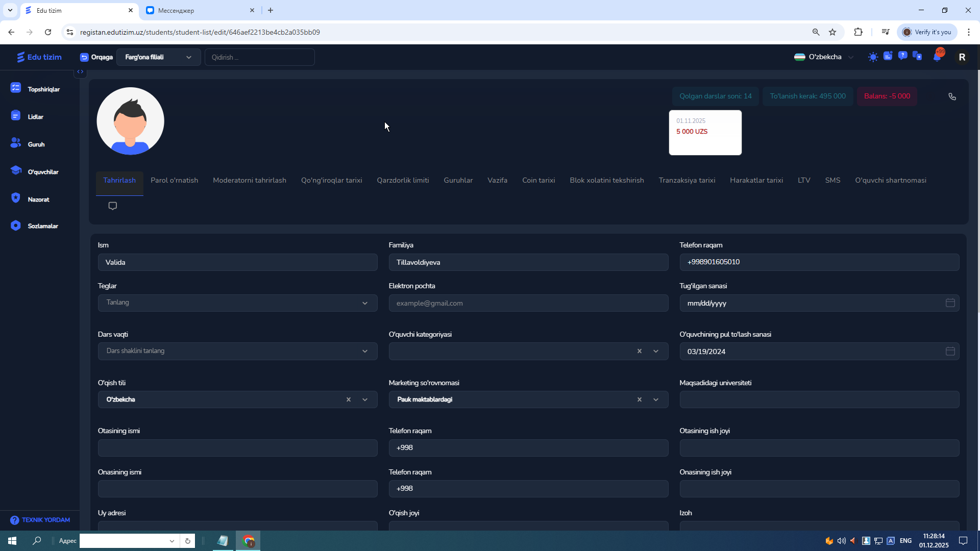This screenshot has height=551, width=980.
Task: Go to Guruh sidebar section
Action: coord(36,144)
